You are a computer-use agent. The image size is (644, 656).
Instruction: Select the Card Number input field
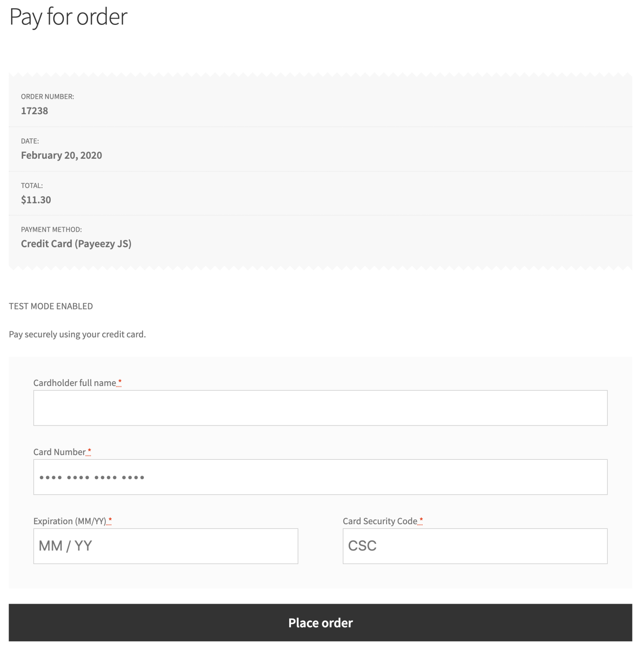320,477
